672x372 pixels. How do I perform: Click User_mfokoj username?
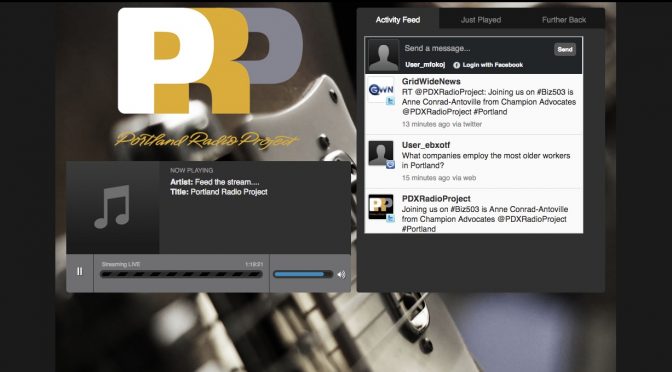[x=425, y=65]
